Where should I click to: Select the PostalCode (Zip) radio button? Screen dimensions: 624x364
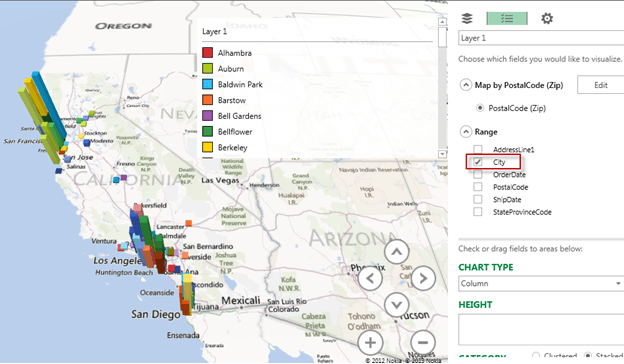point(480,108)
